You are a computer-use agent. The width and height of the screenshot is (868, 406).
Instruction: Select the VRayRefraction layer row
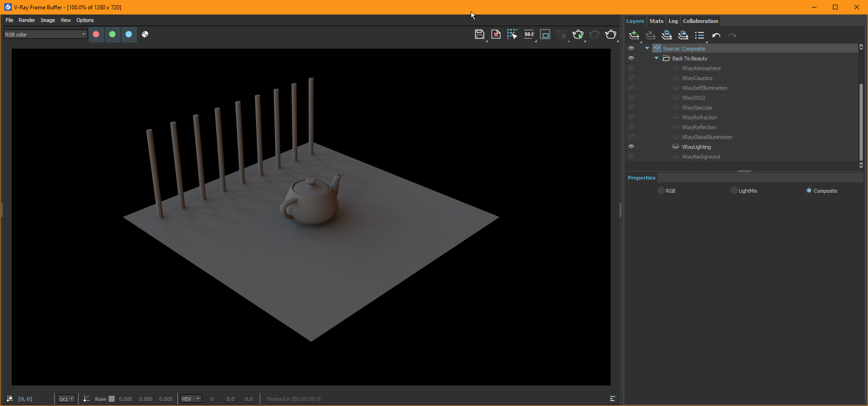coord(742,117)
